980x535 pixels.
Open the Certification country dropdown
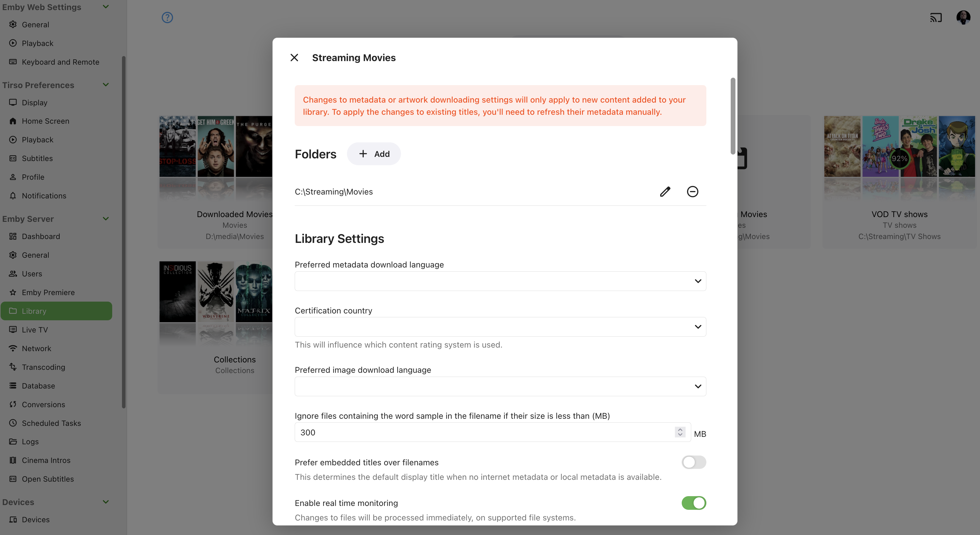pyautogui.click(x=500, y=327)
